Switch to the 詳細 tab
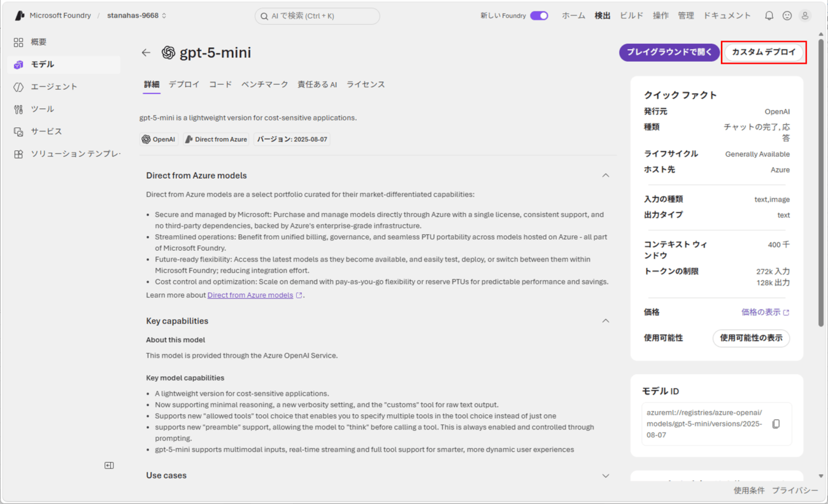The height and width of the screenshot is (504, 828). pos(152,84)
